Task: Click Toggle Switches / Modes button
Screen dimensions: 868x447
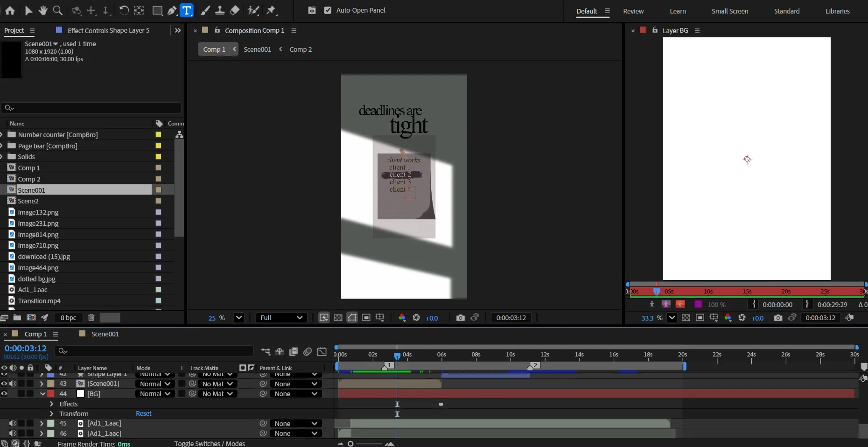Action: [x=210, y=443]
